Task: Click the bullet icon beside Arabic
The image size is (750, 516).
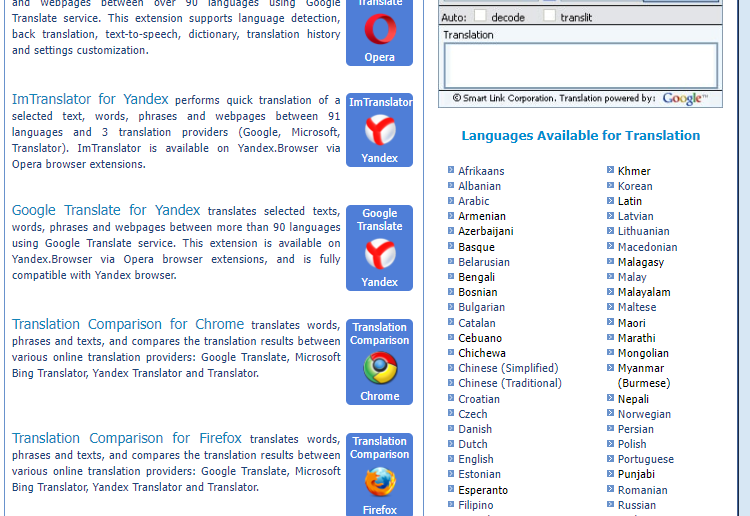Action: [x=451, y=200]
